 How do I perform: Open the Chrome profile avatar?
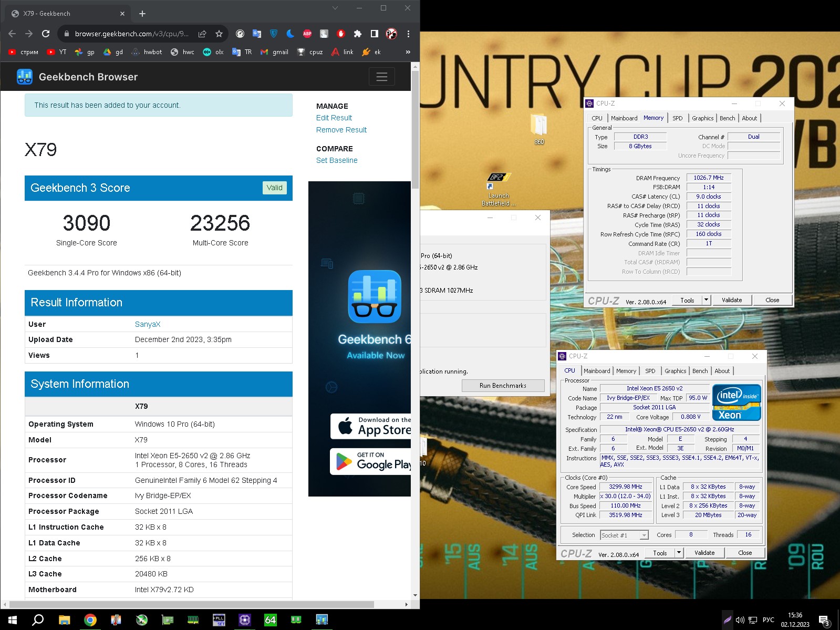tap(391, 34)
